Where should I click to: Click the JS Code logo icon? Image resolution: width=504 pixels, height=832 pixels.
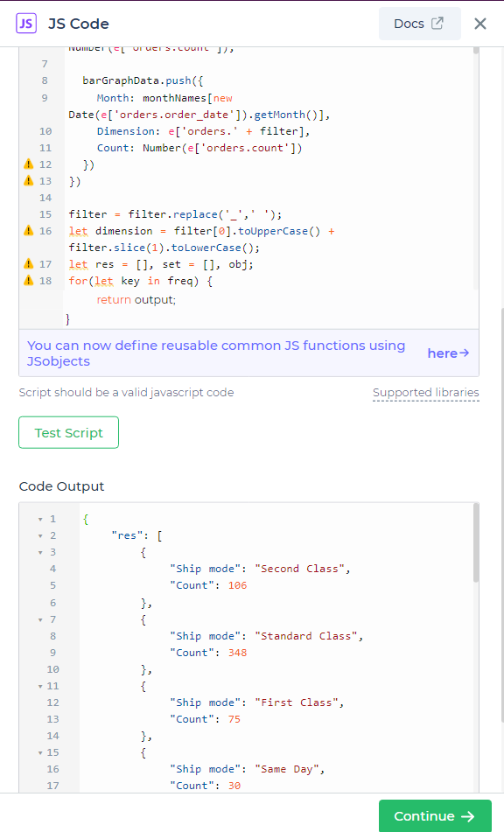tap(26, 24)
